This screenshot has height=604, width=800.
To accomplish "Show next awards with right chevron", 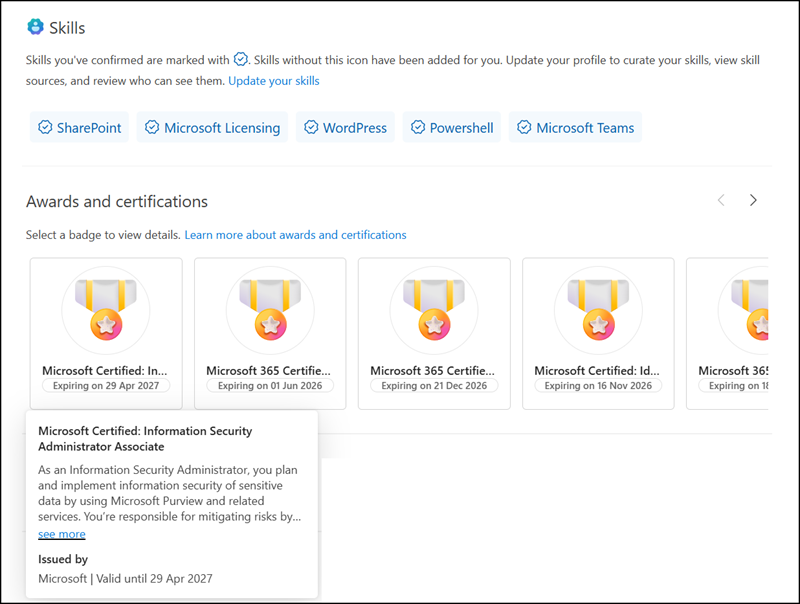I will coord(753,200).
